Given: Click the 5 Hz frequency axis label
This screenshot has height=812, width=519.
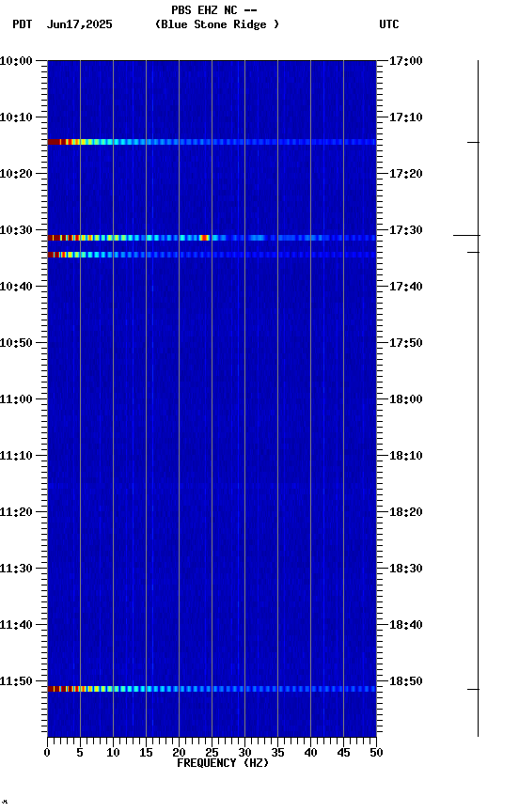Looking at the screenshot, I should (x=80, y=753).
